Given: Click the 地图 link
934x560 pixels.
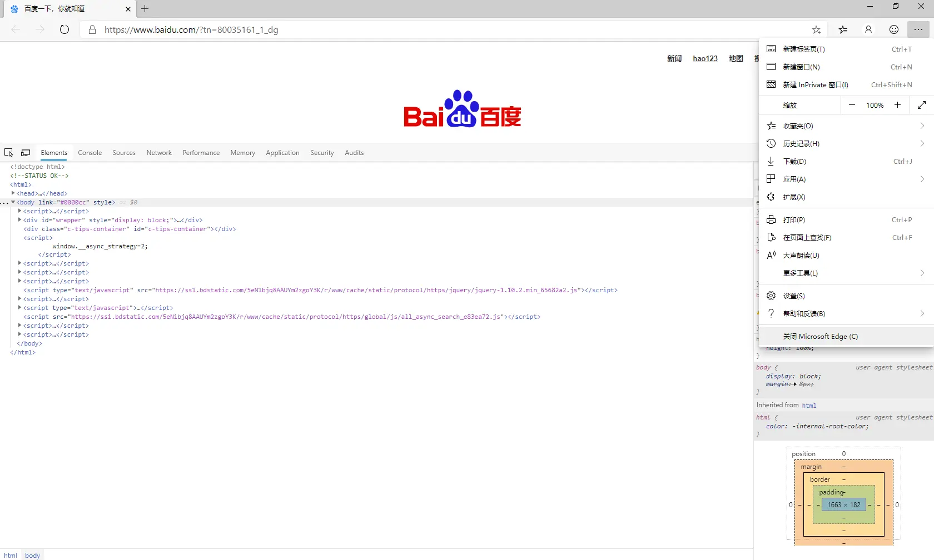Looking at the screenshot, I should (736, 58).
